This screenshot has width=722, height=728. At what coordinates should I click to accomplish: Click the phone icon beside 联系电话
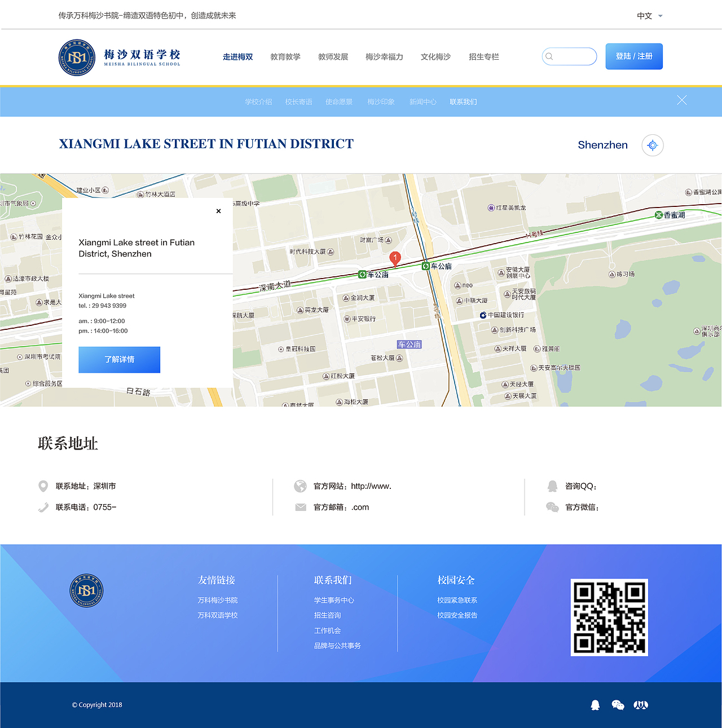pyautogui.click(x=43, y=507)
